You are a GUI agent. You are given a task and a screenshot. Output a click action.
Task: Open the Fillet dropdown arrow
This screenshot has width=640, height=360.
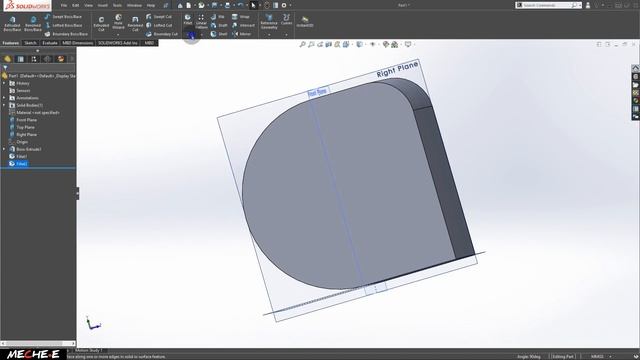click(188, 34)
